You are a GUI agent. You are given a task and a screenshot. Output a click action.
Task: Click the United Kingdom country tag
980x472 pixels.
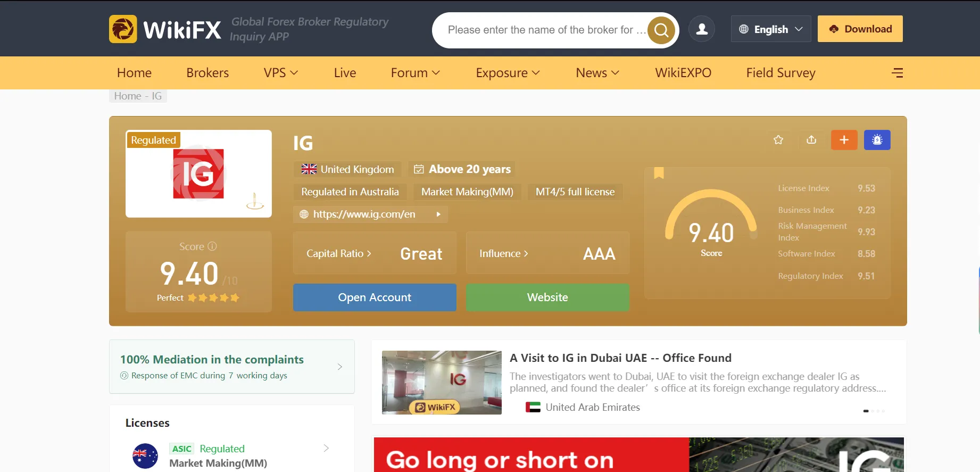(347, 169)
